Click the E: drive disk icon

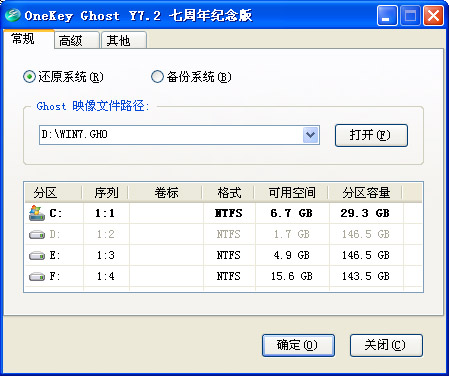tap(37, 256)
